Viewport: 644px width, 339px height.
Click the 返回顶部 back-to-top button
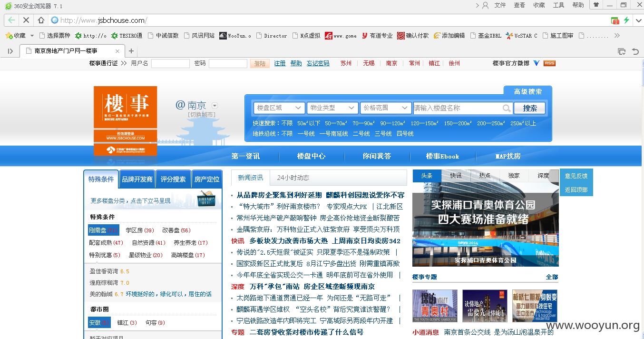576,190
